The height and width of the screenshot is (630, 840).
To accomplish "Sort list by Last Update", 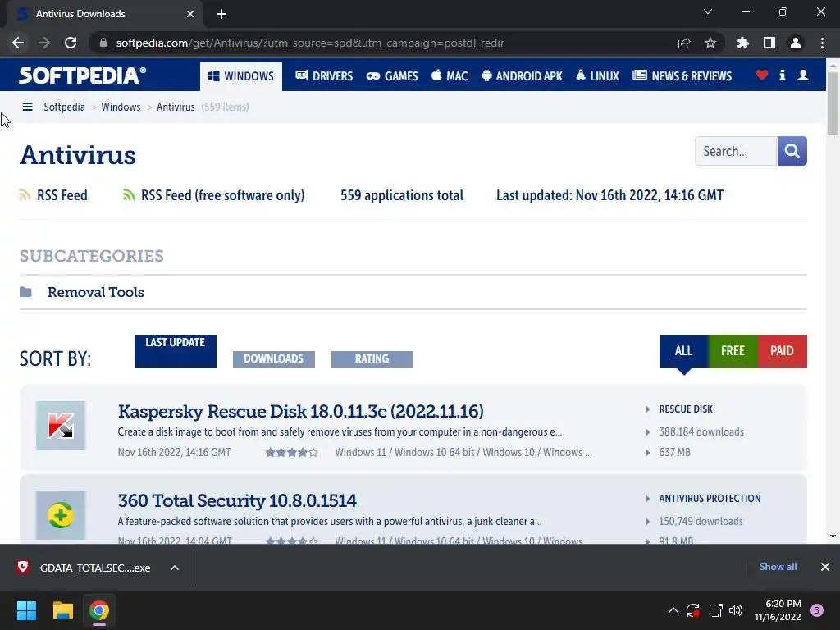I will (176, 351).
